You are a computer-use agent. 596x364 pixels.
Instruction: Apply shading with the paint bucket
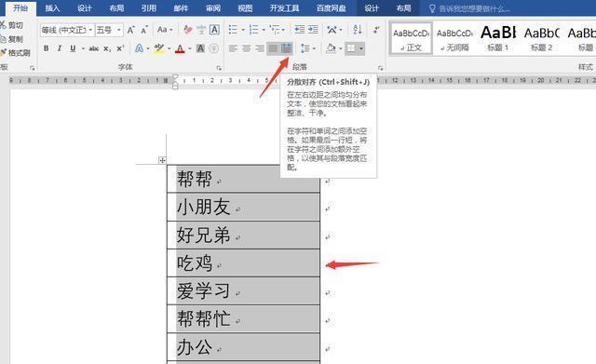[x=332, y=48]
